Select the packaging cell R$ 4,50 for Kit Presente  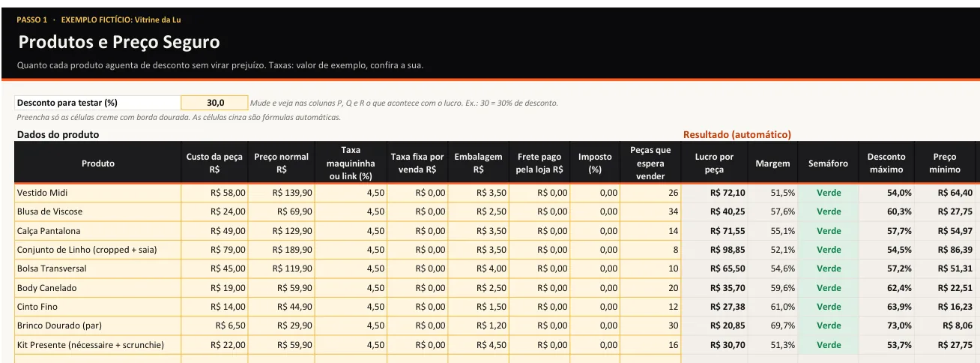[x=478, y=345]
